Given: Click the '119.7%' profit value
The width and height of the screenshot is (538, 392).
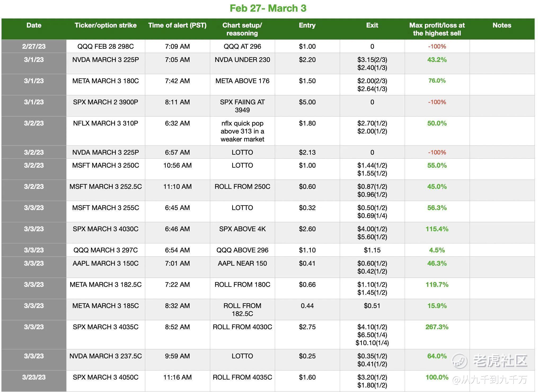Looking at the screenshot, I should [x=437, y=285].
